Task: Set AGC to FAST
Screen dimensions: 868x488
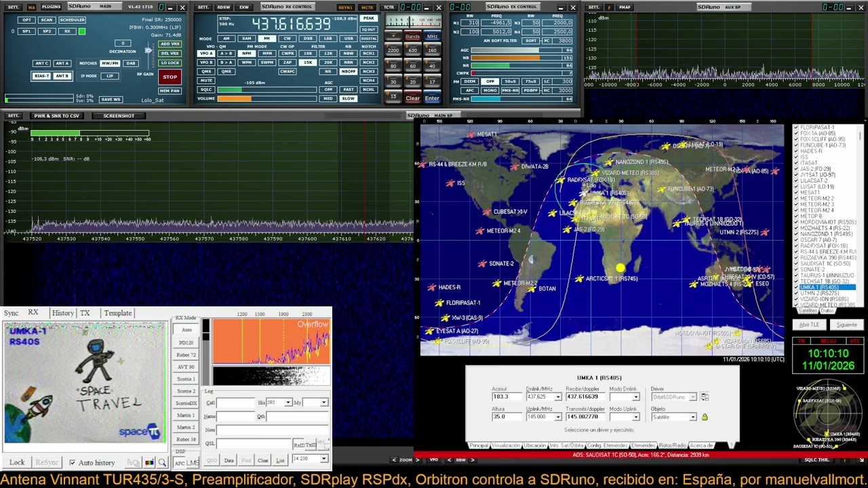Action: (349, 89)
